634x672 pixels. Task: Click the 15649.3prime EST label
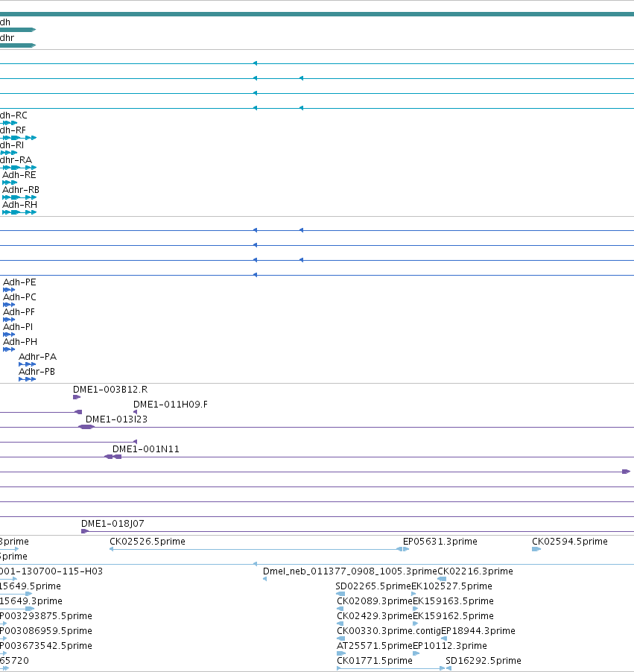click(31, 601)
